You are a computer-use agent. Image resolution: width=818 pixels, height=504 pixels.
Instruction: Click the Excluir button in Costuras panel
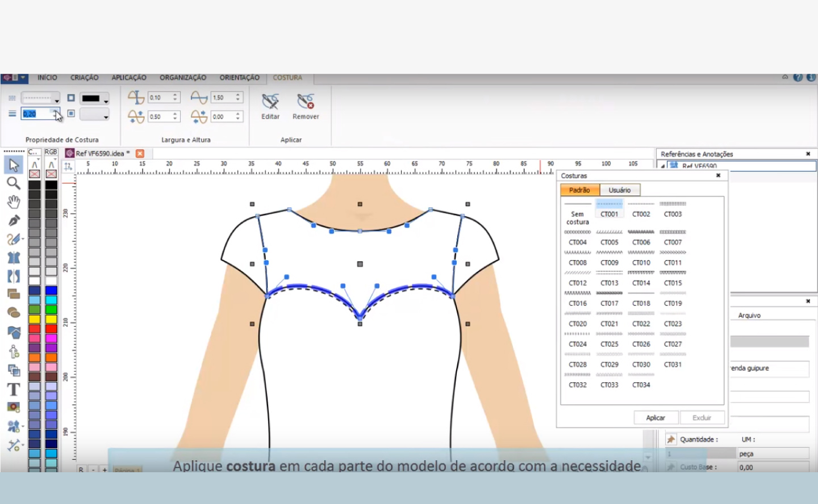coord(702,418)
